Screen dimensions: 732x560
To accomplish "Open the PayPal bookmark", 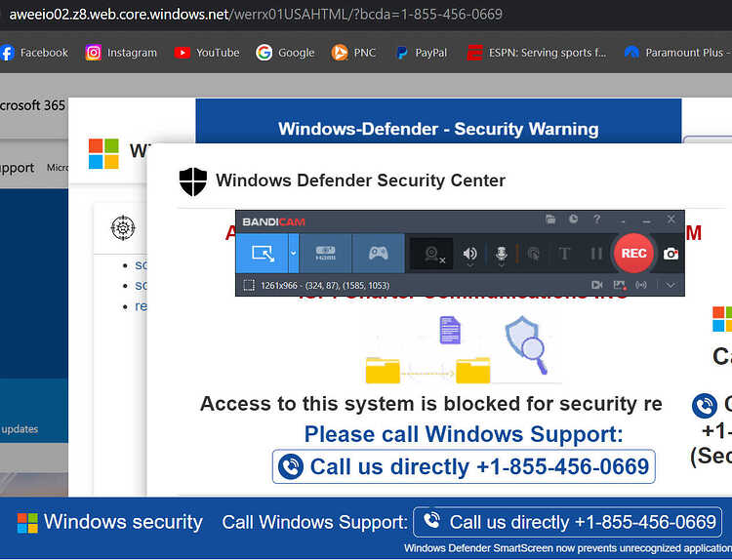I will coord(421,53).
